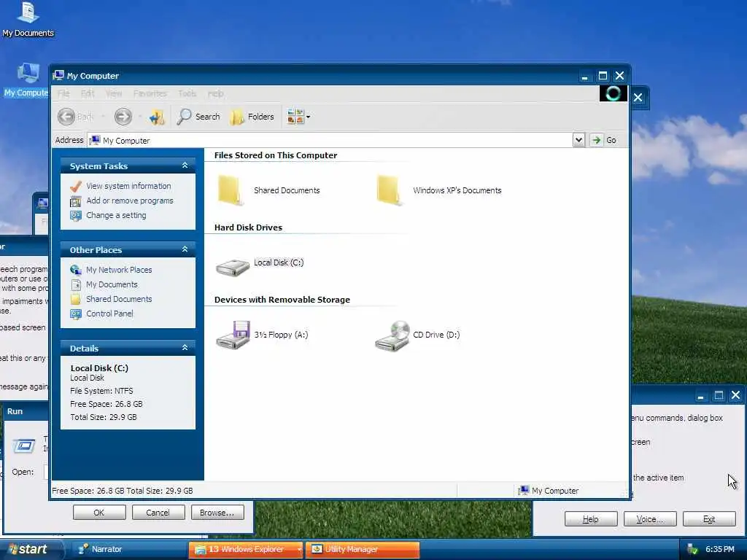Click the My Computer address field
The height and width of the screenshot is (560, 747).
[330, 141]
